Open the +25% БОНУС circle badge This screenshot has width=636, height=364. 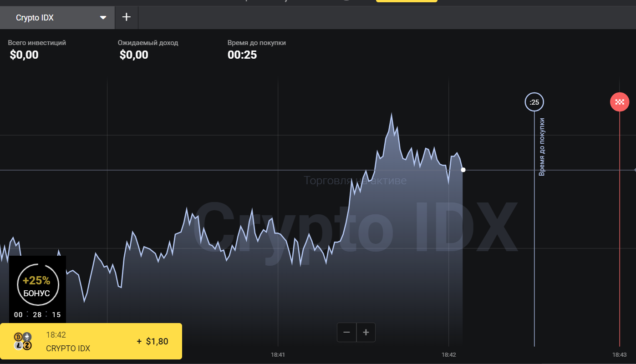click(37, 285)
